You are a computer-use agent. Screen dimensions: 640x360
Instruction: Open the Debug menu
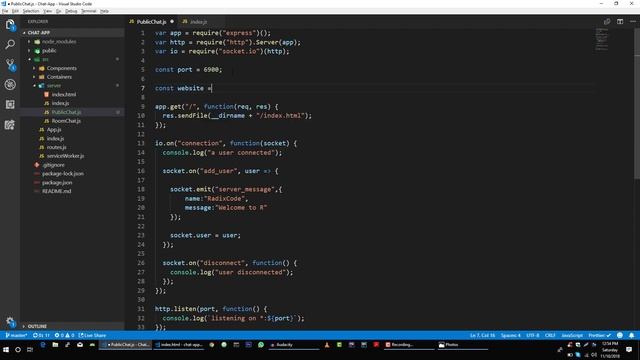point(71,11)
